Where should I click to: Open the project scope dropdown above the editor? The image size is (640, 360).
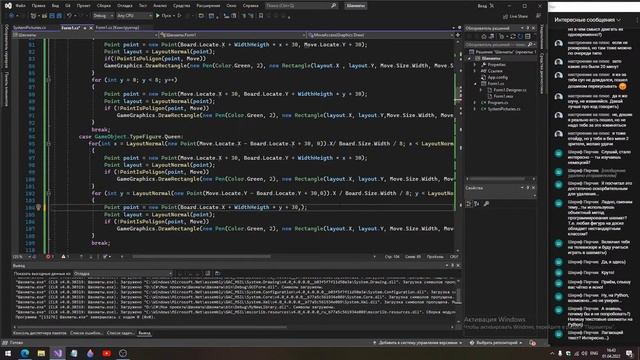(85, 35)
